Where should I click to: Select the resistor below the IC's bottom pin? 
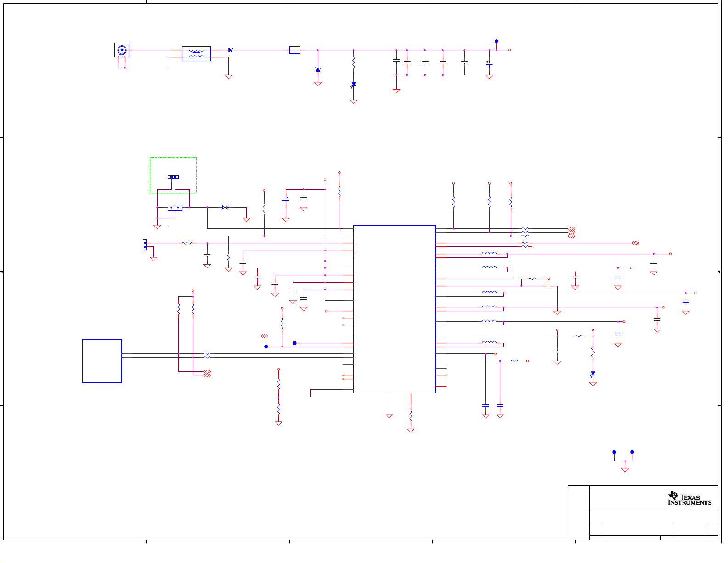(x=411, y=416)
